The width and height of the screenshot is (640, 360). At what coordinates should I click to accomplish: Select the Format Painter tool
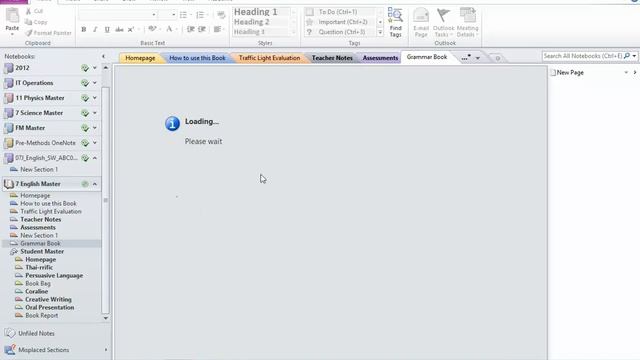coord(48,33)
